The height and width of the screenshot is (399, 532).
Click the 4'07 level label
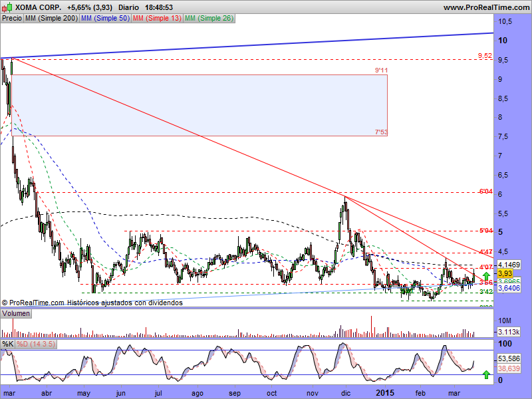click(486, 267)
